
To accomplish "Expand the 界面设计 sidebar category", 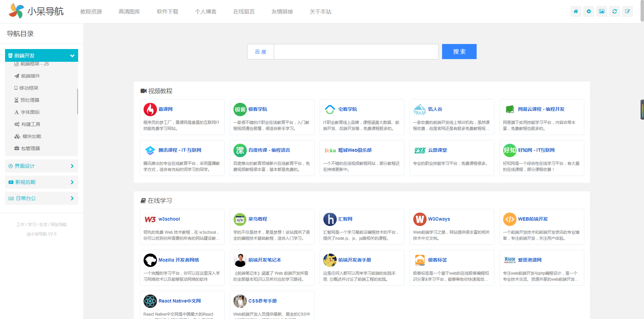I will tap(42, 166).
